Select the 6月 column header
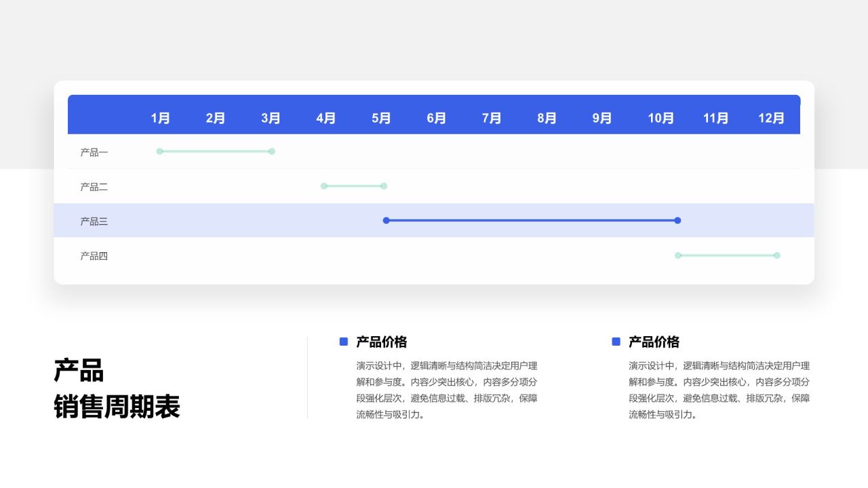 click(x=436, y=118)
